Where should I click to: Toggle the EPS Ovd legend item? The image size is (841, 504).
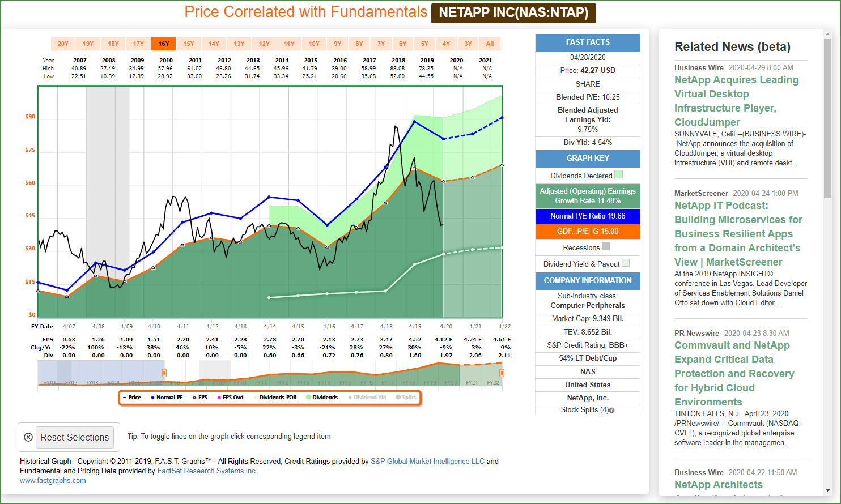[231, 398]
